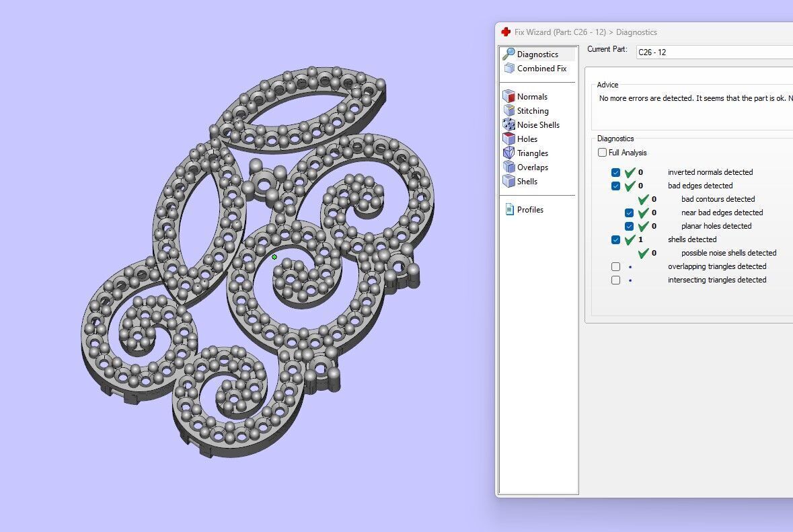Click 'intersecting triangles detected' label

coord(716,280)
